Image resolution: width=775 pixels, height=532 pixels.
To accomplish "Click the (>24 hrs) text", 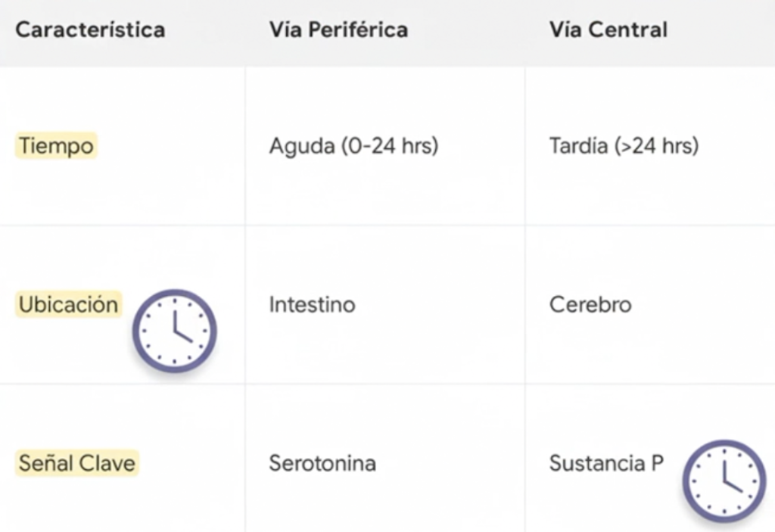I will 662,146.
